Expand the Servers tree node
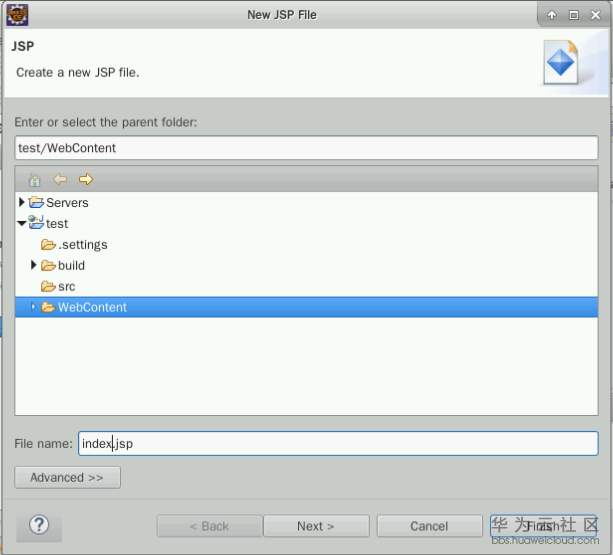The height and width of the screenshot is (555, 613). (22, 202)
